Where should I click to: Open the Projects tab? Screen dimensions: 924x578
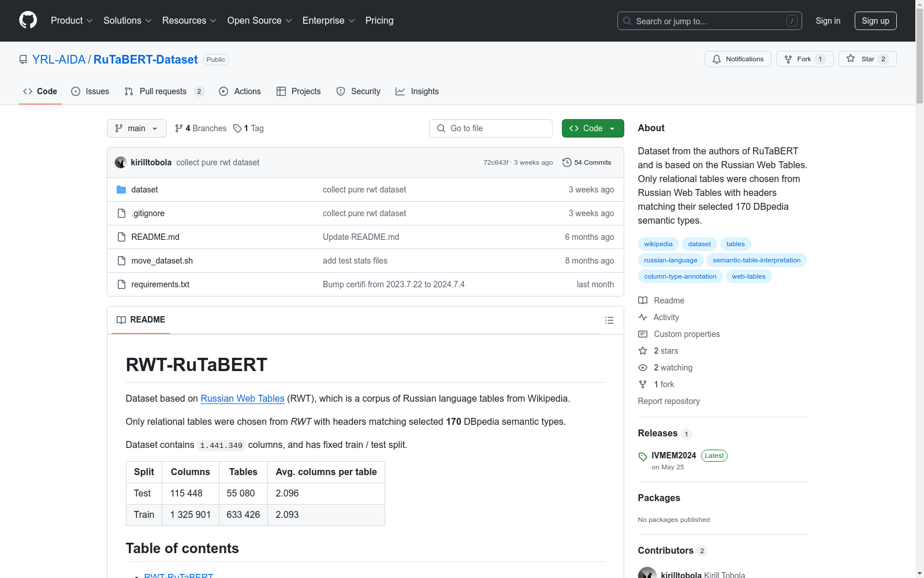click(299, 91)
